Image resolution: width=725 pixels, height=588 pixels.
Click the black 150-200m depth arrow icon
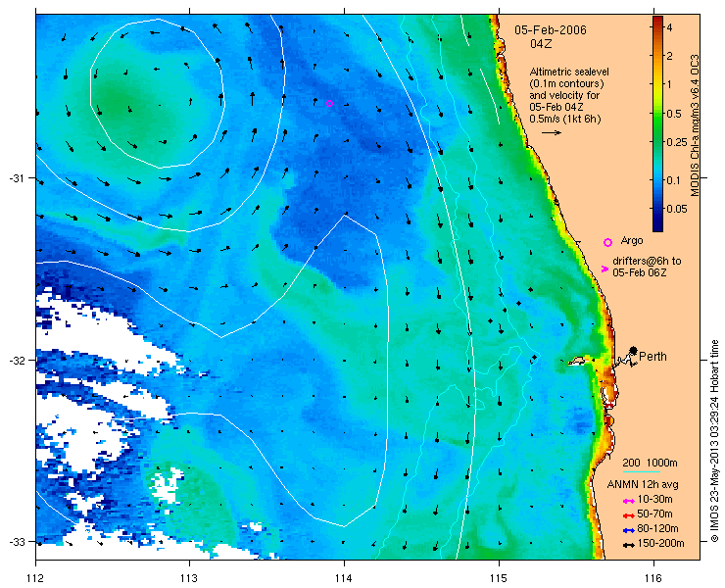pyautogui.click(x=628, y=545)
